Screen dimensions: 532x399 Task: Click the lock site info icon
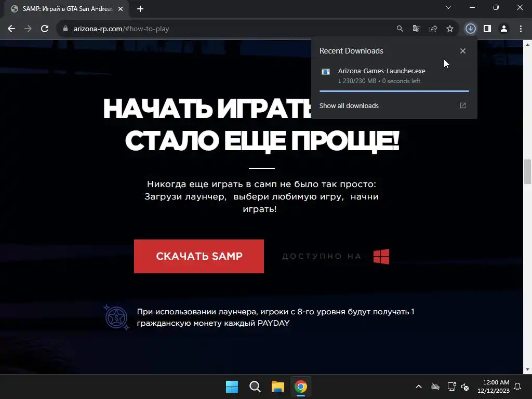pyautogui.click(x=65, y=29)
